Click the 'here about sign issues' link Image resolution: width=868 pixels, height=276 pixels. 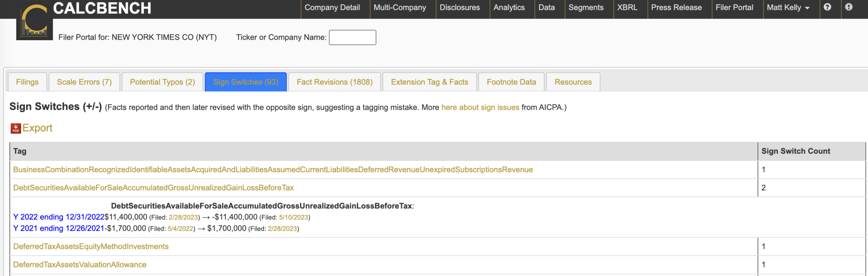pos(480,108)
